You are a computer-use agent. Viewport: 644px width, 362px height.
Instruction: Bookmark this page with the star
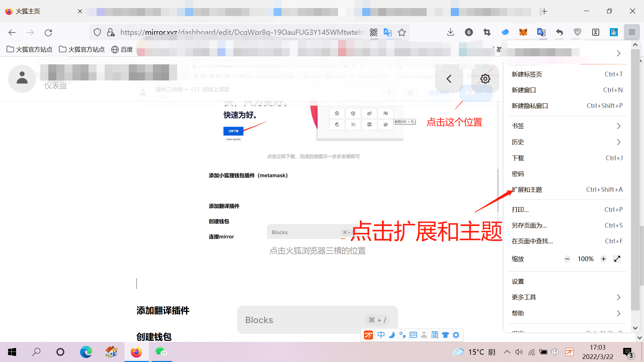(402, 33)
